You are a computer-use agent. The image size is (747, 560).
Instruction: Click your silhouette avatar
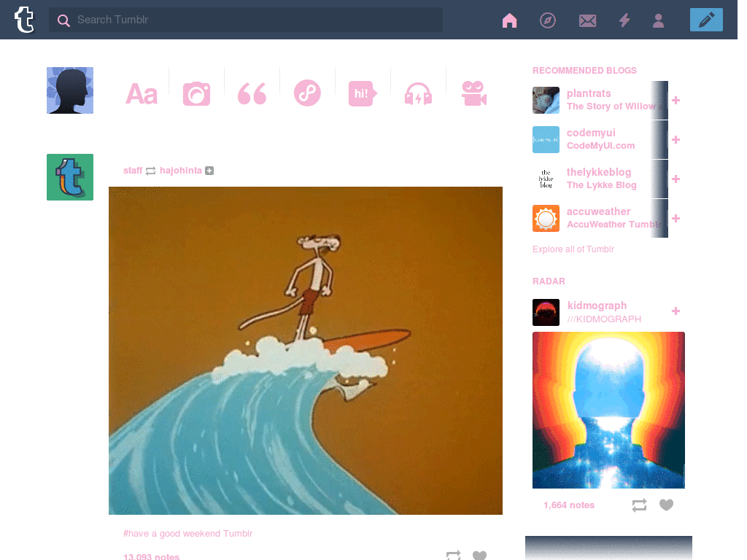[x=70, y=90]
